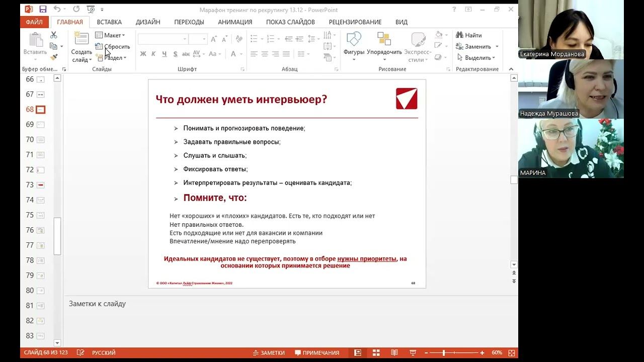Align text right in Абзац group
Image resolution: width=644 pixels, height=362 pixels.
[x=276, y=54]
